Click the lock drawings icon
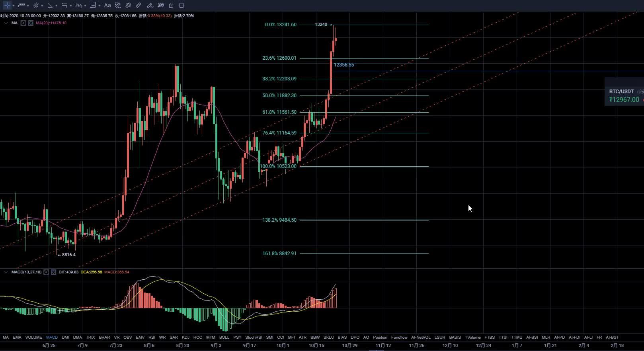Image resolution: width=644 pixels, height=351 pixels. tap(171, 5)
